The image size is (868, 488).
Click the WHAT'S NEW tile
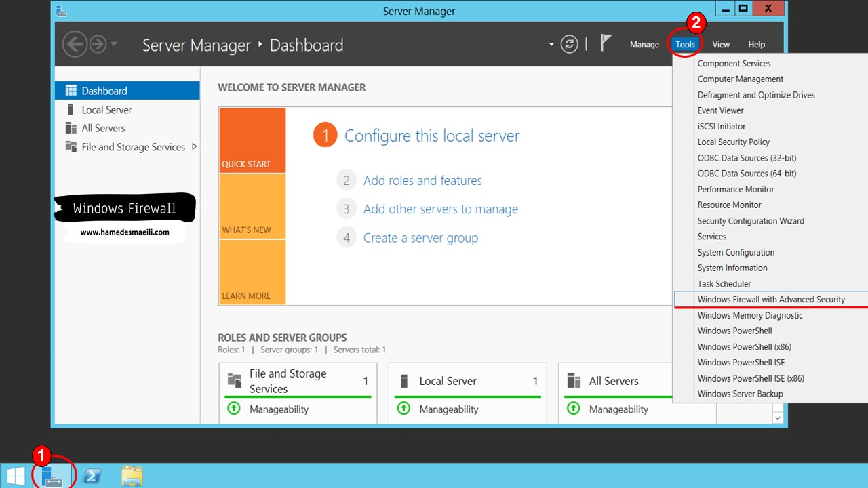[x=252, y=206]
